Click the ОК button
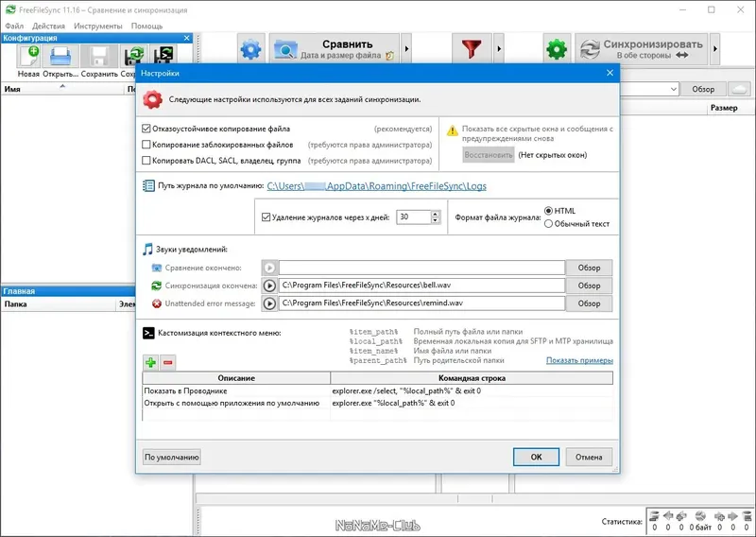The image size is (756, 537). (x=536, y=457)
